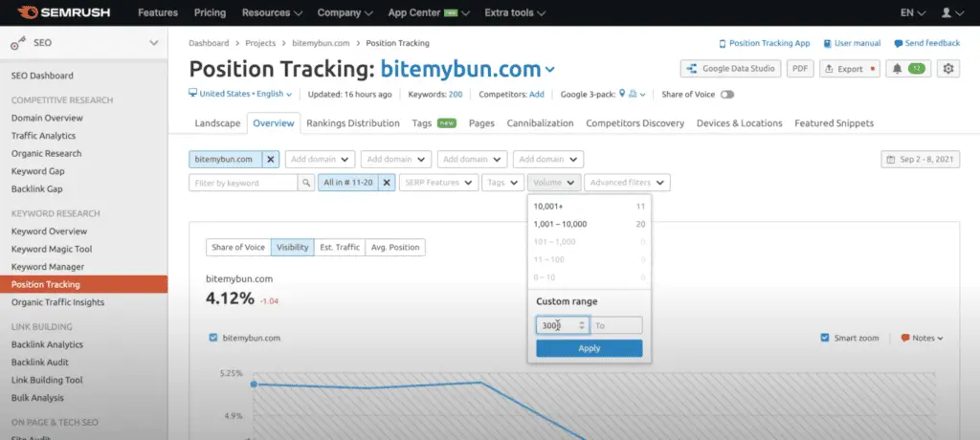
Task: Click the search magnifier in keyword filter
Action: tap(305, 183)
